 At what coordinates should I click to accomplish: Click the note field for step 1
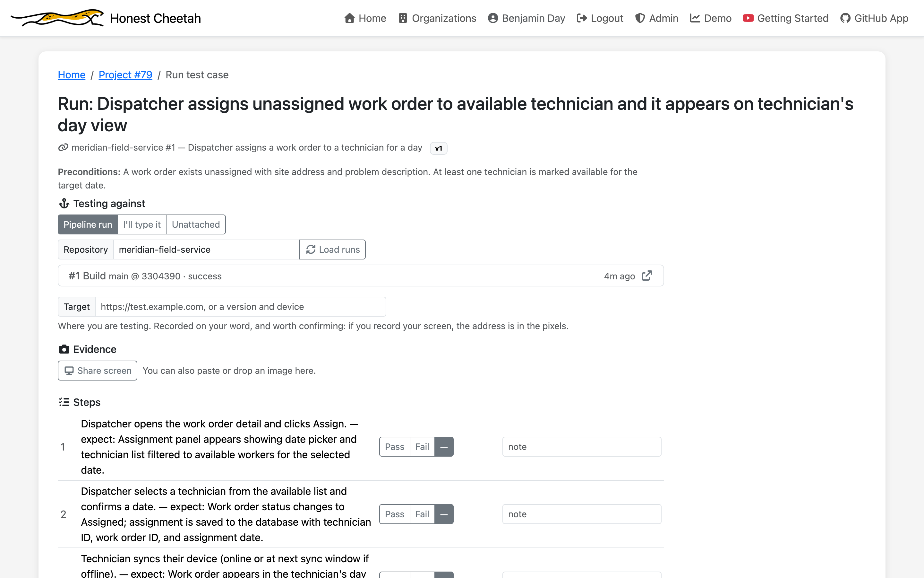(x=582, y=446)
